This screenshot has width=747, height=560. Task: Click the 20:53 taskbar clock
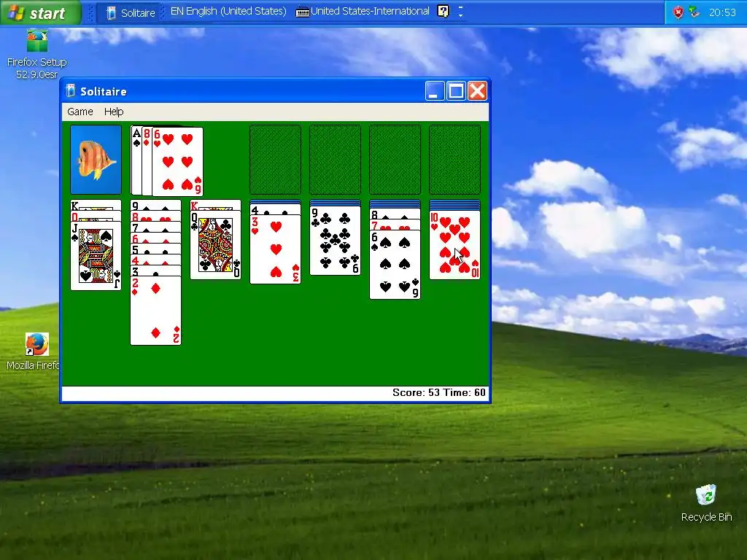[722, 13]
